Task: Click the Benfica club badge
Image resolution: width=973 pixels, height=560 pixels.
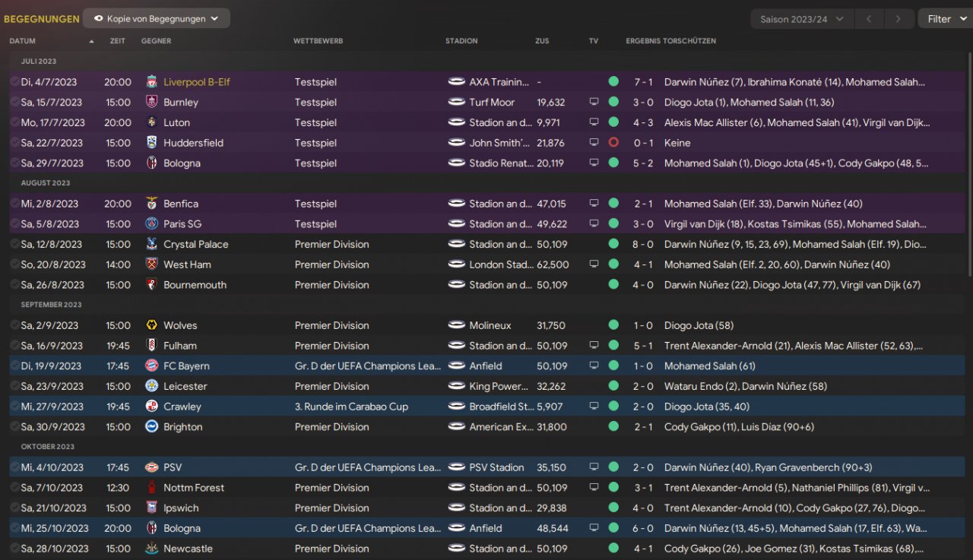Action: (x=152, y=204)
